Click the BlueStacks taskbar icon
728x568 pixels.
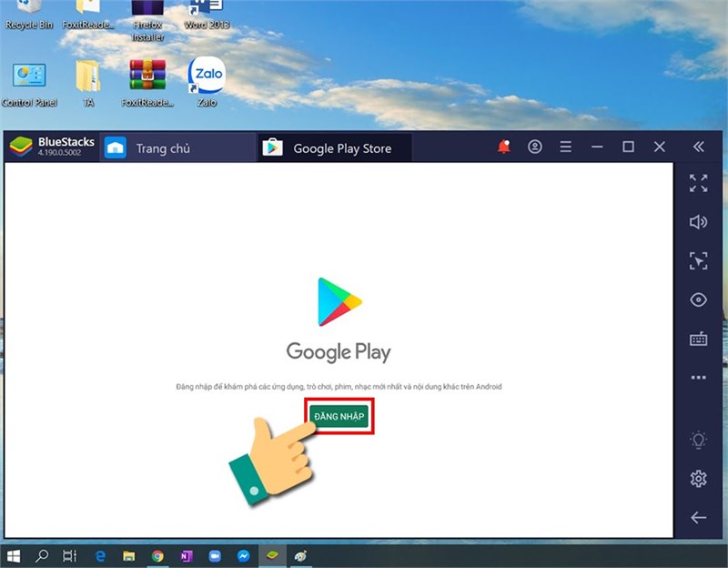(272, 555)
